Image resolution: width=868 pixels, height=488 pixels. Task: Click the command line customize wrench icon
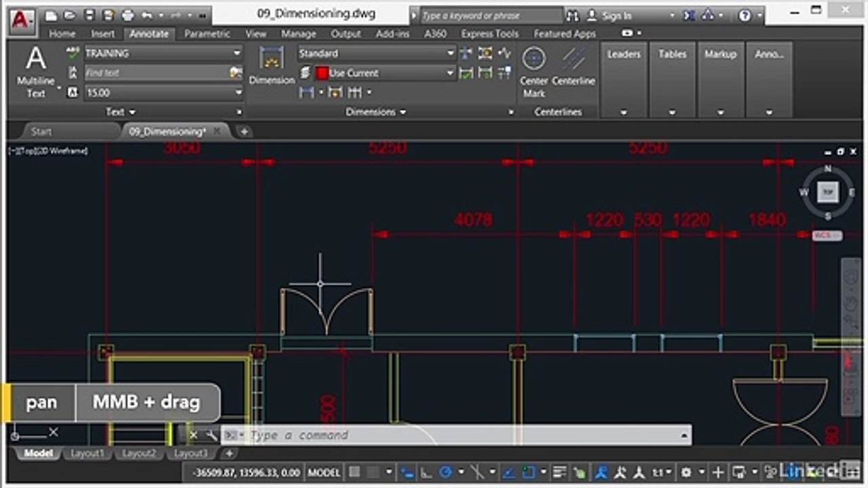(x=211, y=435)
